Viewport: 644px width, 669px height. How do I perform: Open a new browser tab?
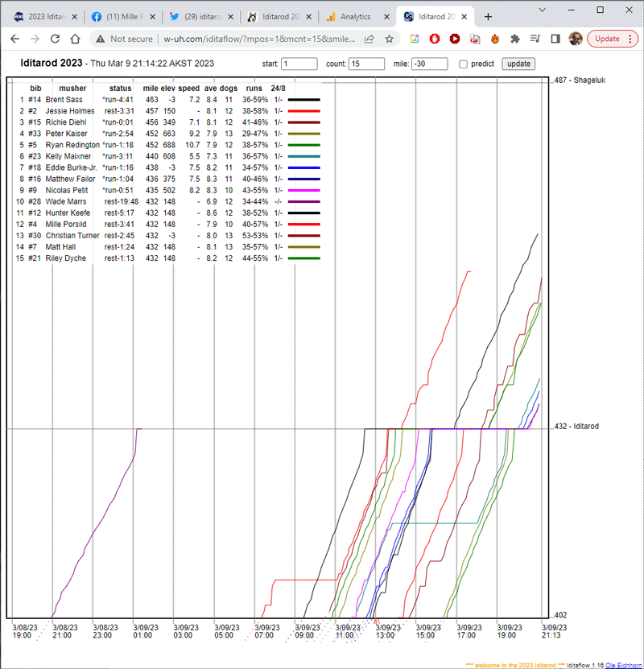(x=488, y=17)
